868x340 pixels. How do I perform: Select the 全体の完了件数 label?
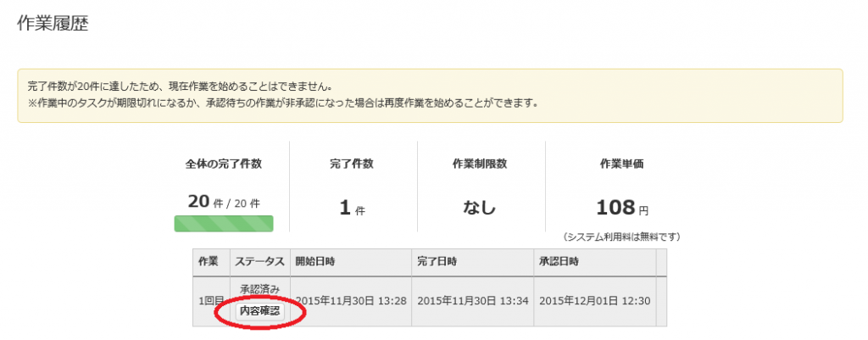[x=224, y=164]
